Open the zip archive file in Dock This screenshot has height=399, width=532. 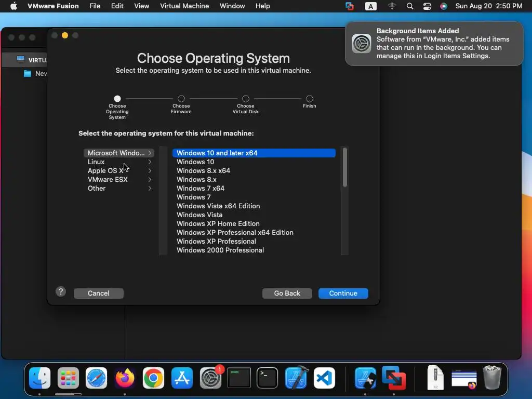[435, 377]
